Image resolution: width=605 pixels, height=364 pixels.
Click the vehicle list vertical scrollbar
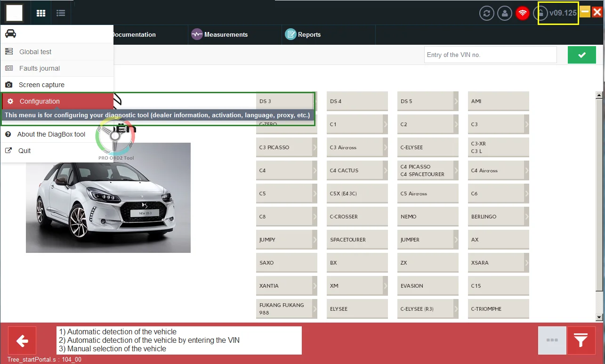[x=599, y=207]
